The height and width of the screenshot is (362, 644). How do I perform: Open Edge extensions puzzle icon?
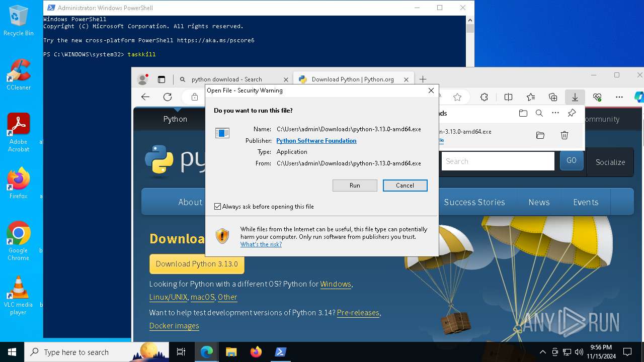pyautogui.click(x=484, y=97)
